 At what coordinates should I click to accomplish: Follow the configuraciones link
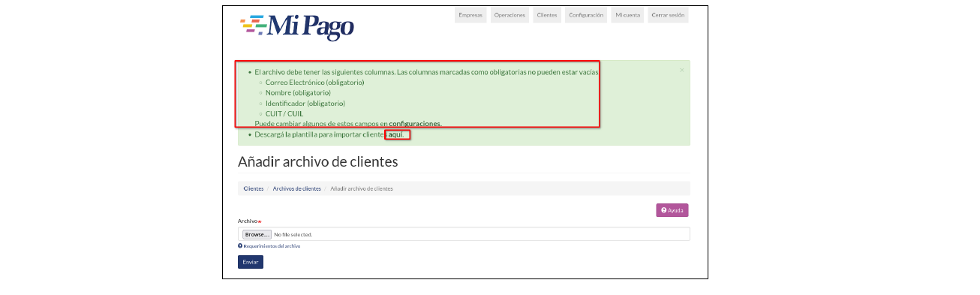pyautogui.click(x=415, y=123)
